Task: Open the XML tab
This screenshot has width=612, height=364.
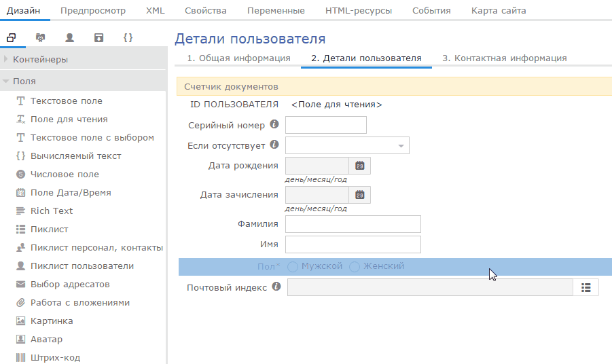Action: pyautogui.click(x=156, y=11)
